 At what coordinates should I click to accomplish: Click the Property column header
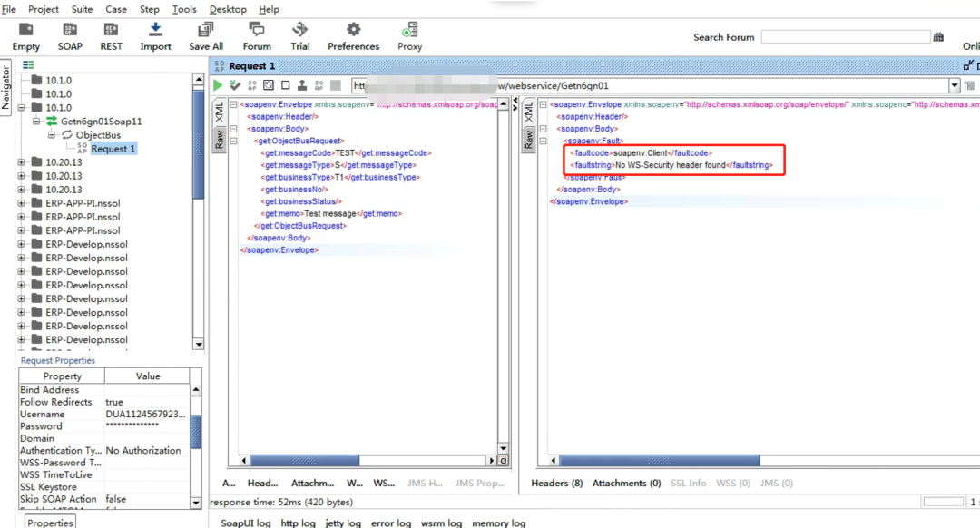pyautogui.click(x=62, y=376)
